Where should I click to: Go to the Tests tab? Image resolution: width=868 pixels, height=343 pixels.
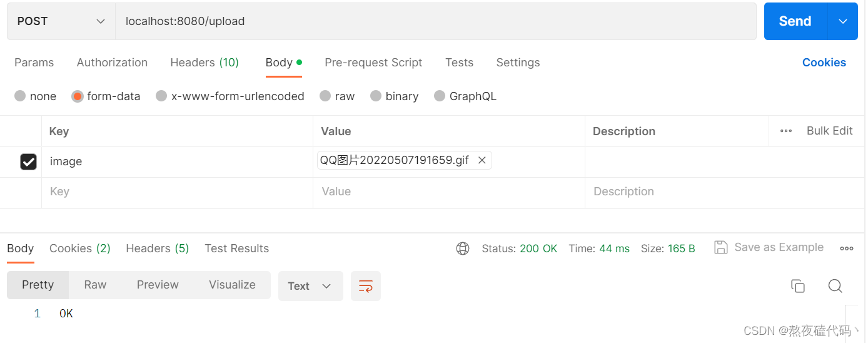(x=459, y=63)
